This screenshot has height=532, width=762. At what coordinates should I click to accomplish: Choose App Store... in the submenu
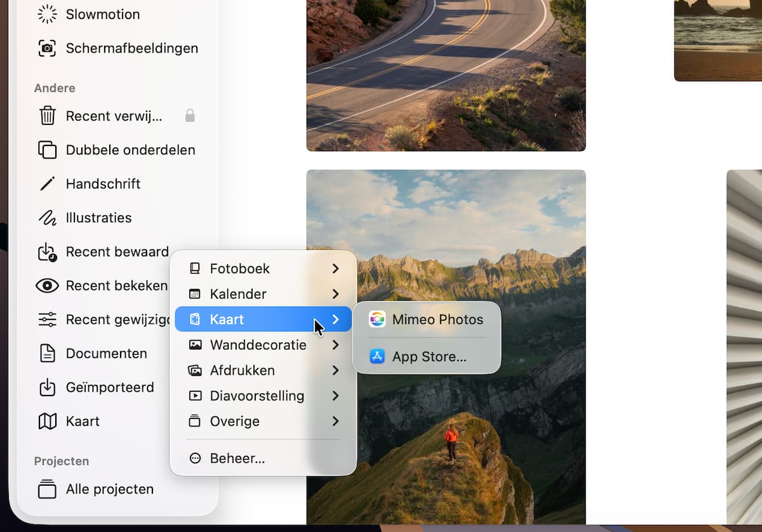(426, 357)
